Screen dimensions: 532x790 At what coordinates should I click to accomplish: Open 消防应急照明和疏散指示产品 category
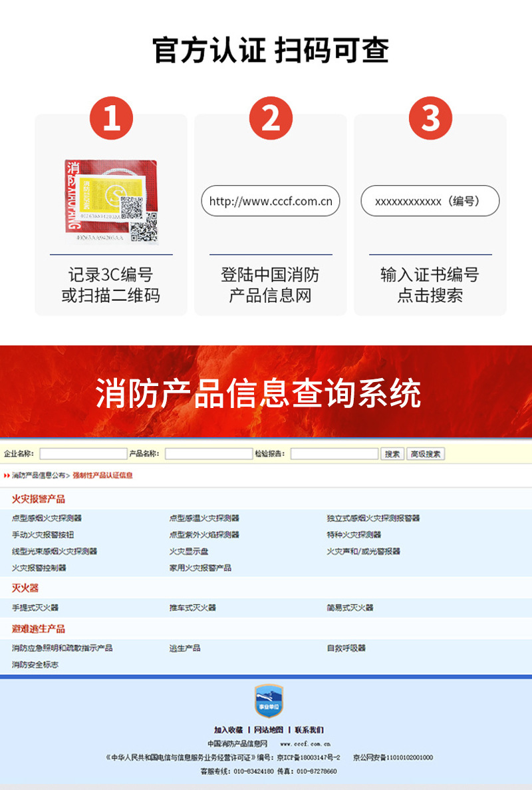click(x=63, y=648)
